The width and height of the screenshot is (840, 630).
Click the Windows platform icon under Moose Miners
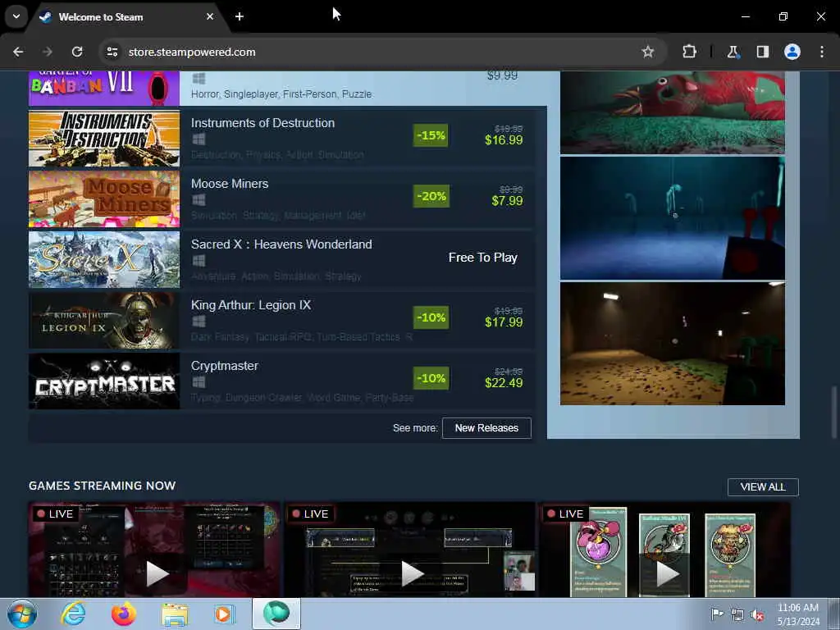pyautogui.click(x=199, y=200)
